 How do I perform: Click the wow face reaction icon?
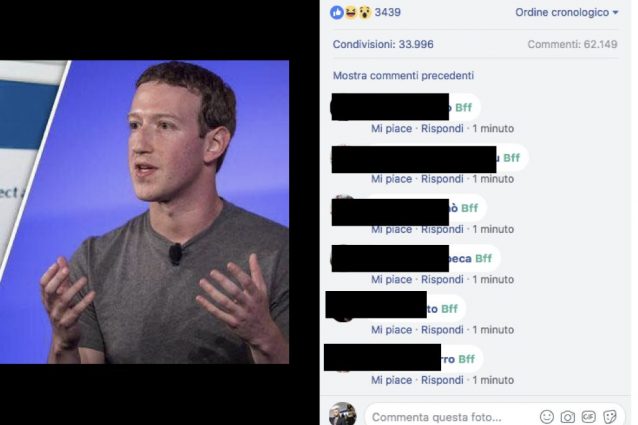365,13
